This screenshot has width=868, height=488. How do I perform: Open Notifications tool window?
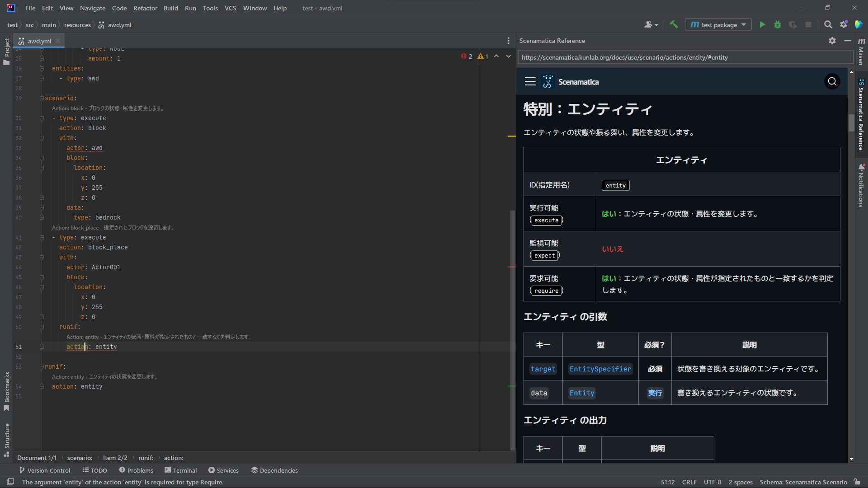coord(861,186)
